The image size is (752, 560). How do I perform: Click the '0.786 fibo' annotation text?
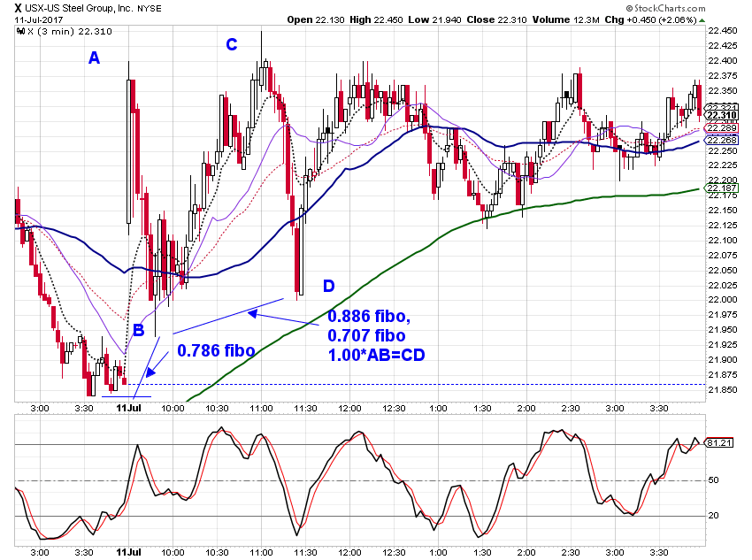click(216, 351)
